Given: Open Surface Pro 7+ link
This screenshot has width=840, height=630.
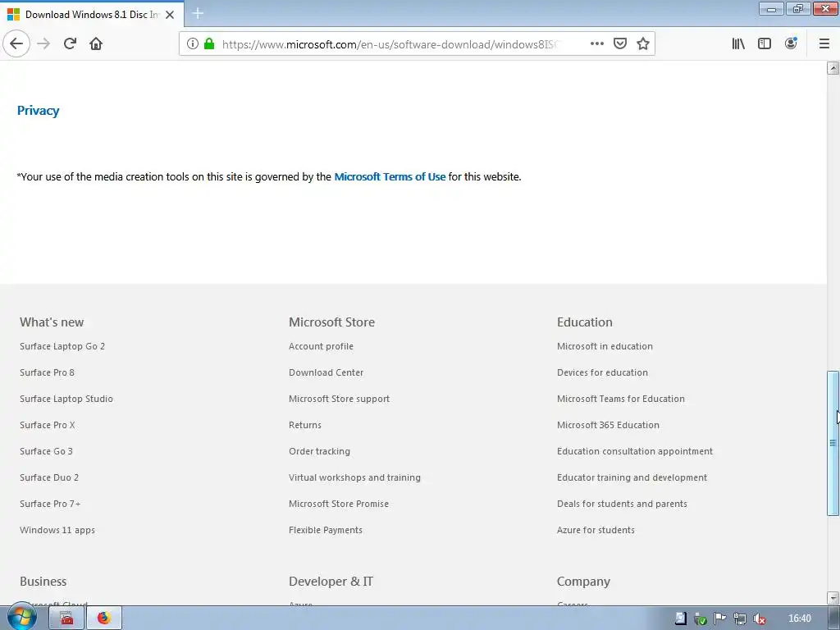Looking at the screenshot, I should click(x=50, y=504).
